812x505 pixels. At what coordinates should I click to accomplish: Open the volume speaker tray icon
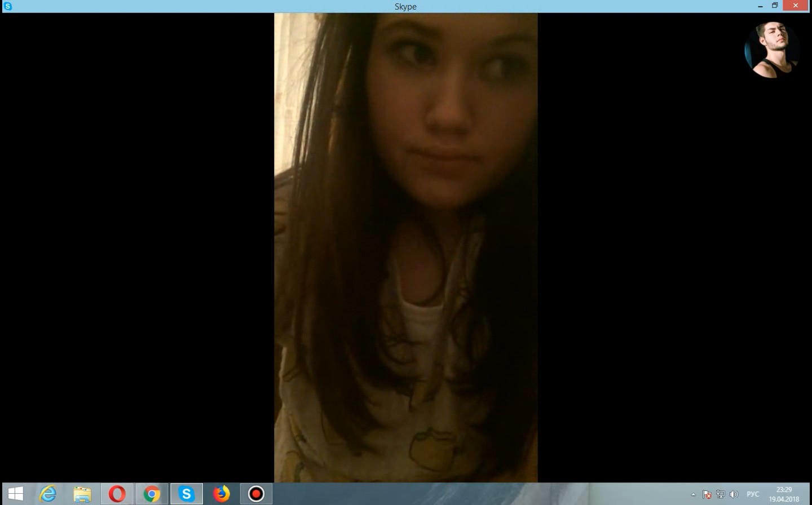734,494
